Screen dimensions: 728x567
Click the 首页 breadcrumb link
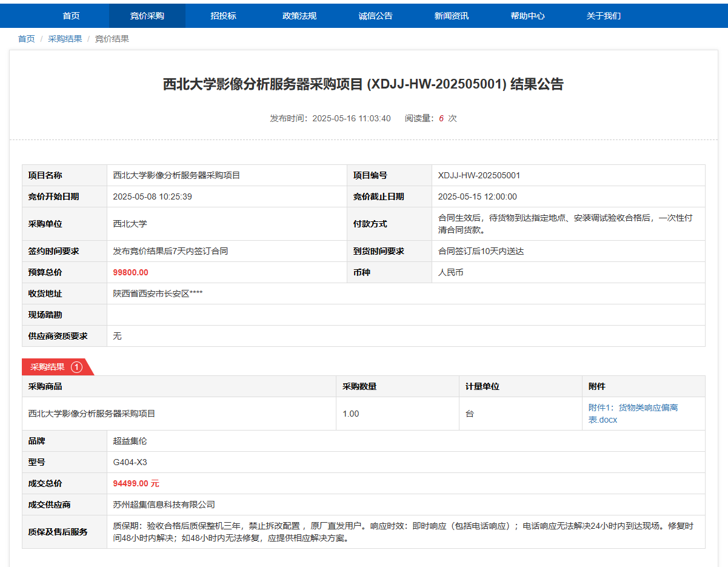[27, 39]
